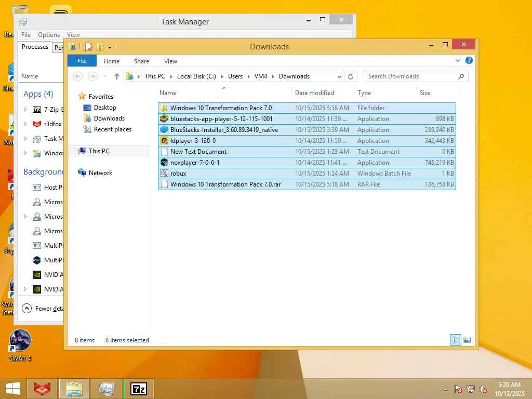Image resolution: width=532 pixels, height=399 pixels.
Task: Select Downloads under Favorites
Action: point(109,118)
